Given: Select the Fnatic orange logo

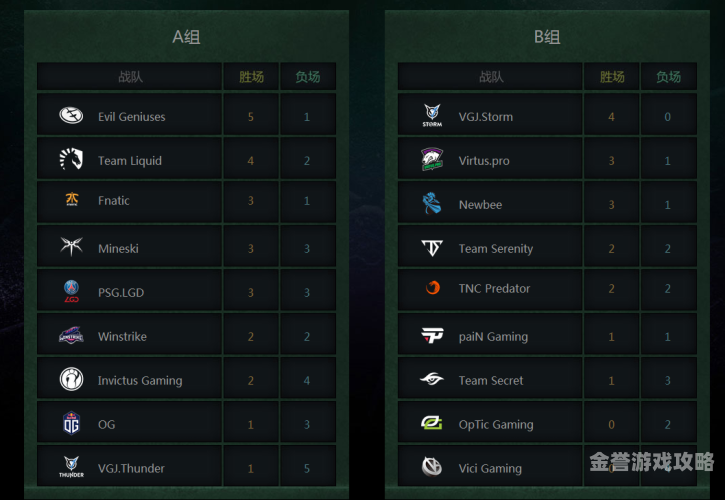Looking at the screenshot, I should pyautogui.click(x=72, y=199).
